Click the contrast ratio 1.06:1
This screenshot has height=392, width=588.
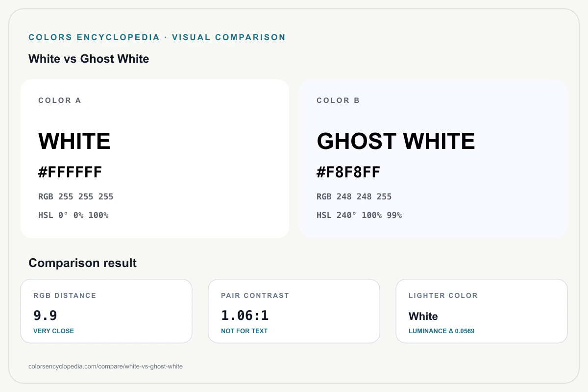coord(245,315)
